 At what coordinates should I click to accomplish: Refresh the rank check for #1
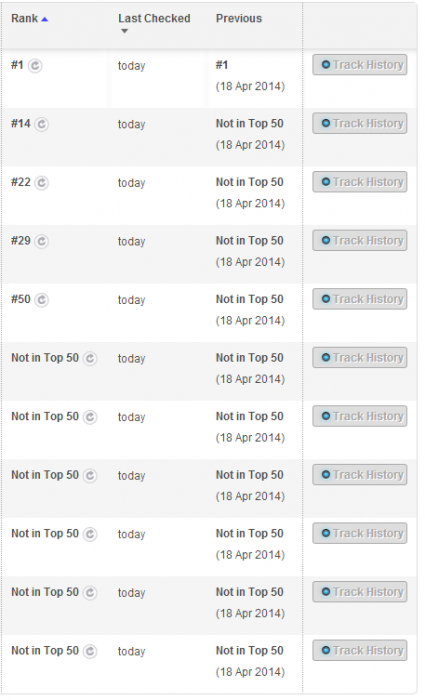click(x=35, y=66)
